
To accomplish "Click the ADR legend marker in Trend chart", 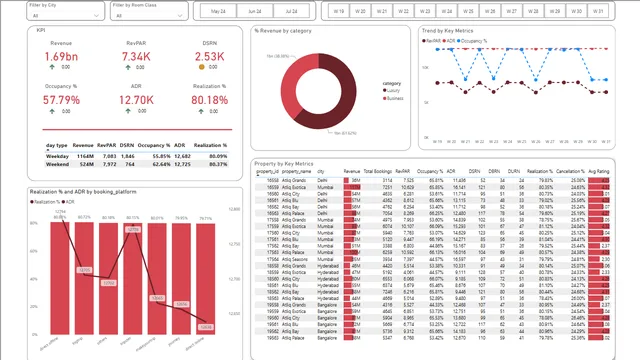I will pos(444,41).
